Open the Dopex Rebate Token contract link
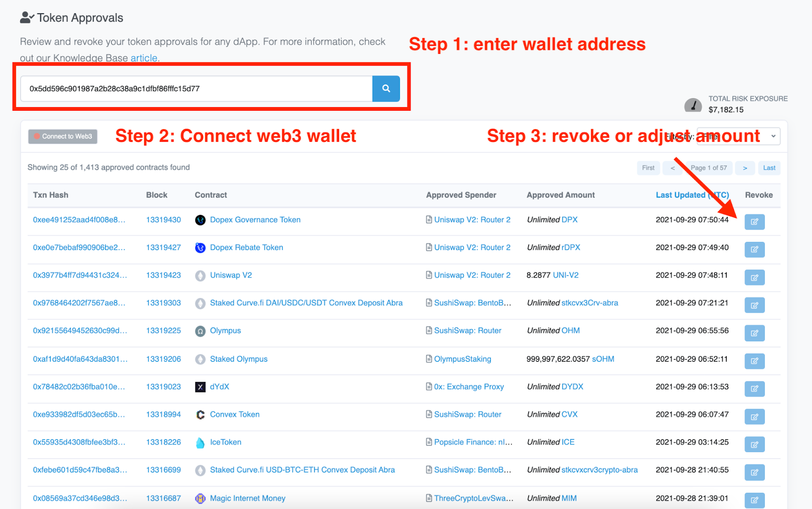The height and width of the screenshot is (509, 812). (247, 248)
